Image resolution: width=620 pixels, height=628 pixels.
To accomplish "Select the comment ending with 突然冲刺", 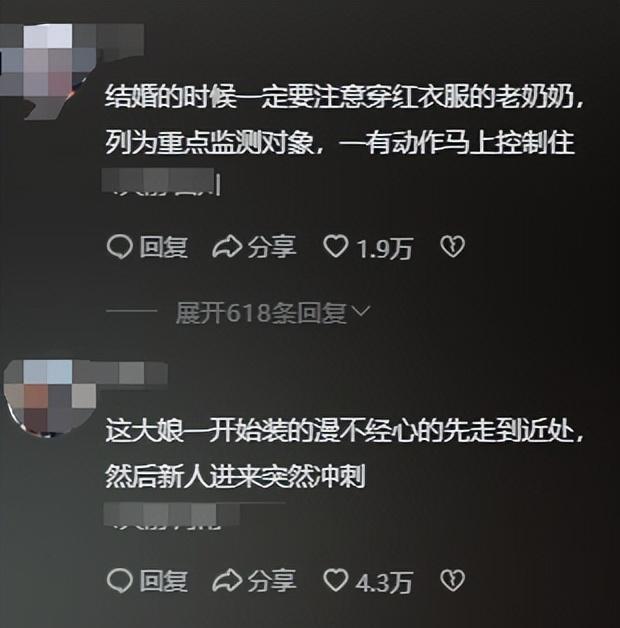I will click(344, 454).
